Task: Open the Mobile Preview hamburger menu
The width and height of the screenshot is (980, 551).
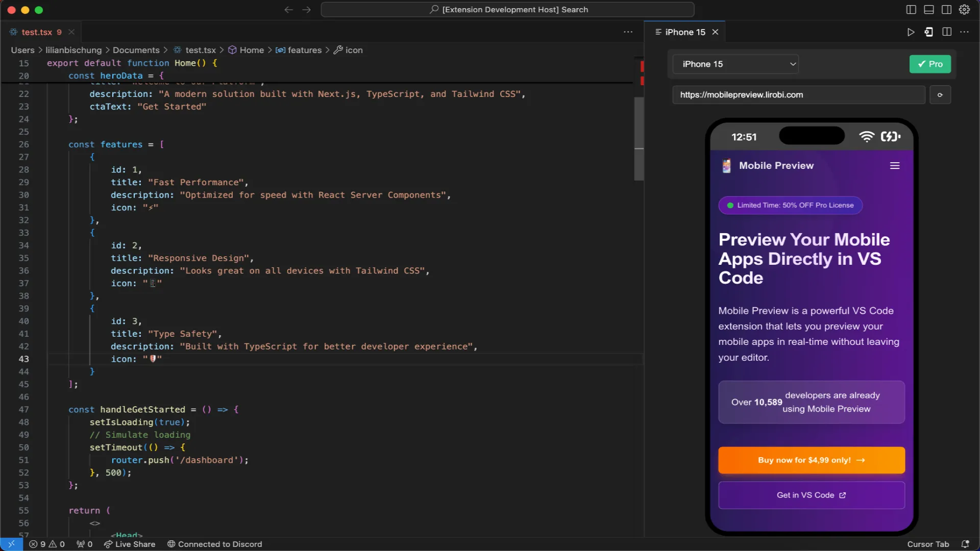Action: tap(895, 165)
